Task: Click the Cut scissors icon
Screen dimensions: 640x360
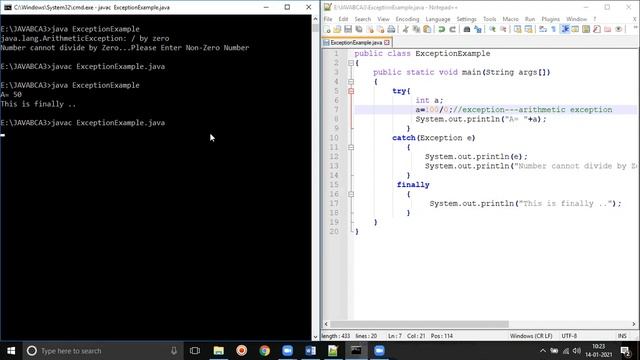Action: pyautogui.click(x=406, y=29)
